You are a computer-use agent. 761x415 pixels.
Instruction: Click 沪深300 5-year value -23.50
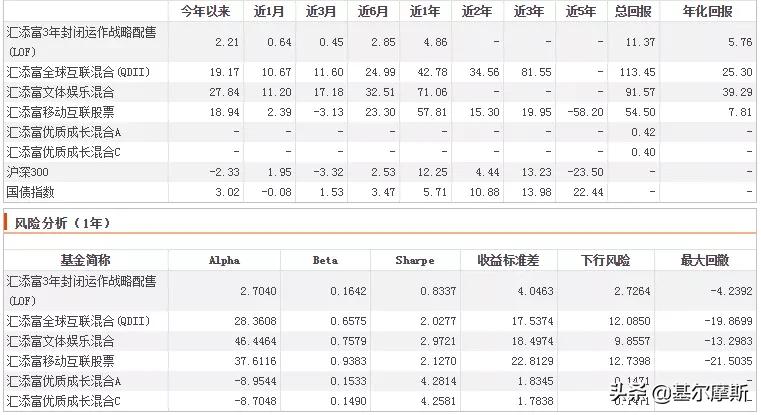(585, 172)
